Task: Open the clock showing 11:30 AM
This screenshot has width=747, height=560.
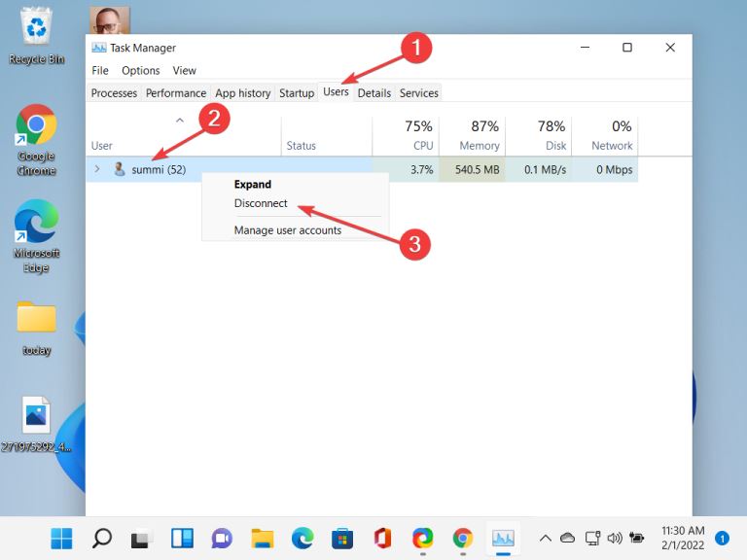Action: [x=683, y=538]
